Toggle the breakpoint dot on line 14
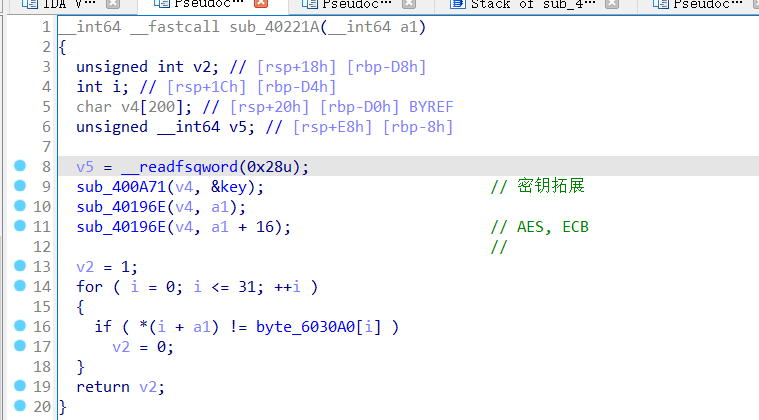 pyautogui.click(x=20, y=286)
